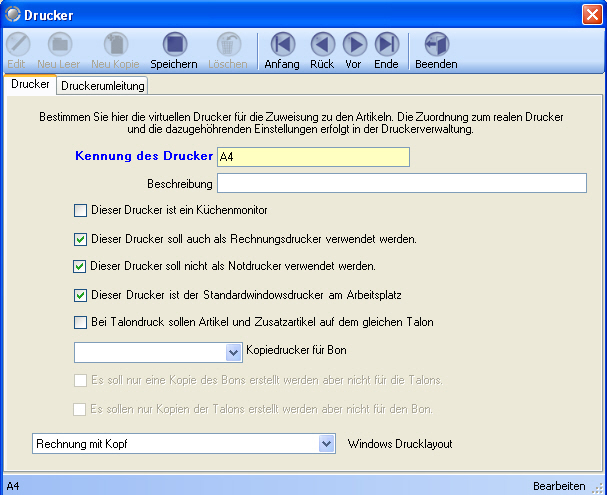This screenshot has width=607, height=495.
Task: Jump to first record with Anfang
Action: (282, 45)
